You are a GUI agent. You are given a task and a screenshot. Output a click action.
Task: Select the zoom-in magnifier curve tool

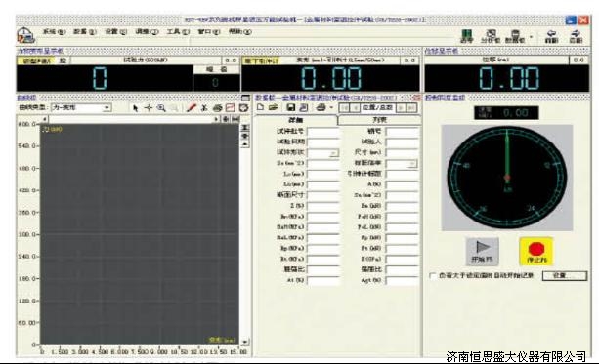pos(161,108)
